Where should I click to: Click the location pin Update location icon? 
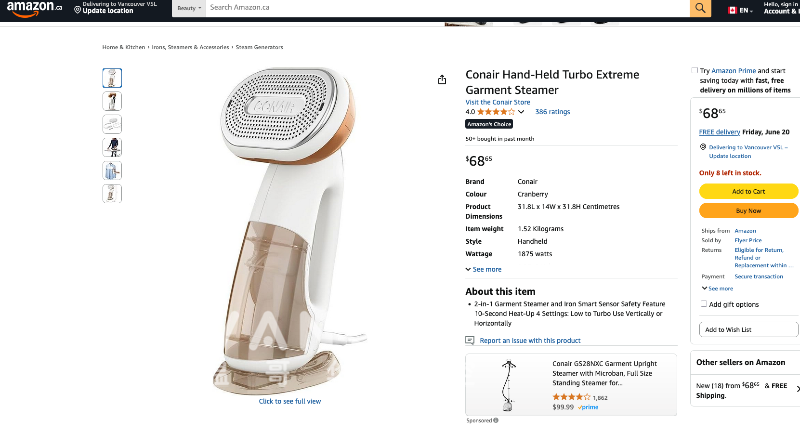pos(78,8)
